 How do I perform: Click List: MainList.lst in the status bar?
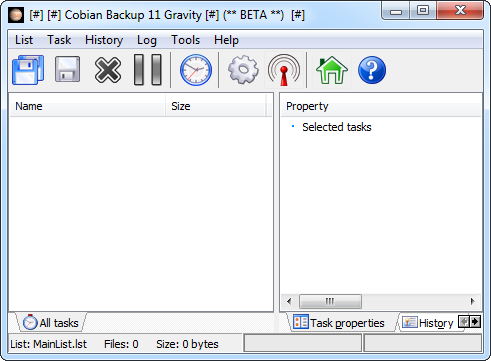(49, 344)
